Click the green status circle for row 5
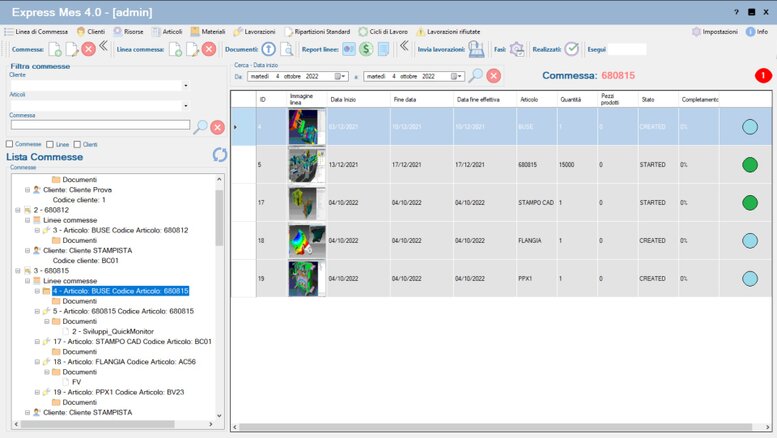 point(749,165)
